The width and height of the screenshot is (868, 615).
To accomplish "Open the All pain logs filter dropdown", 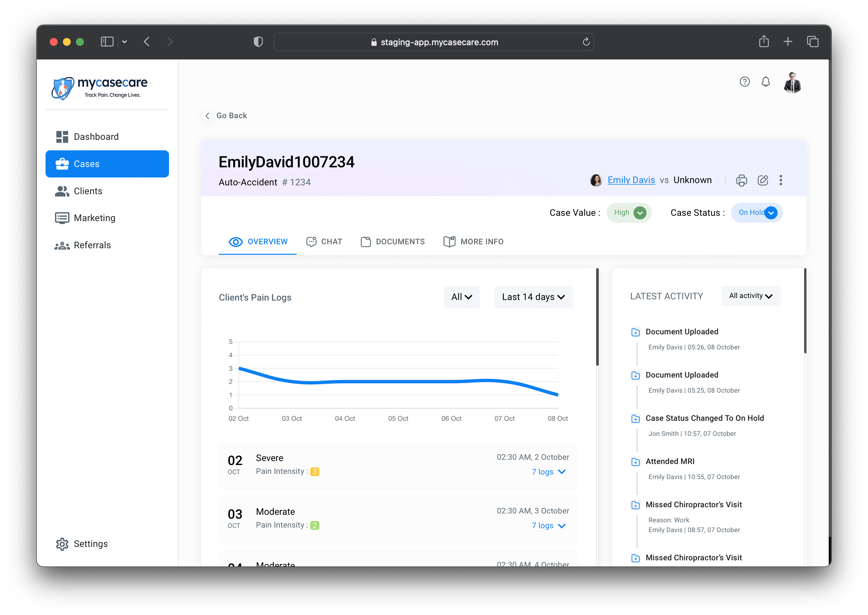I will (462, 297).
